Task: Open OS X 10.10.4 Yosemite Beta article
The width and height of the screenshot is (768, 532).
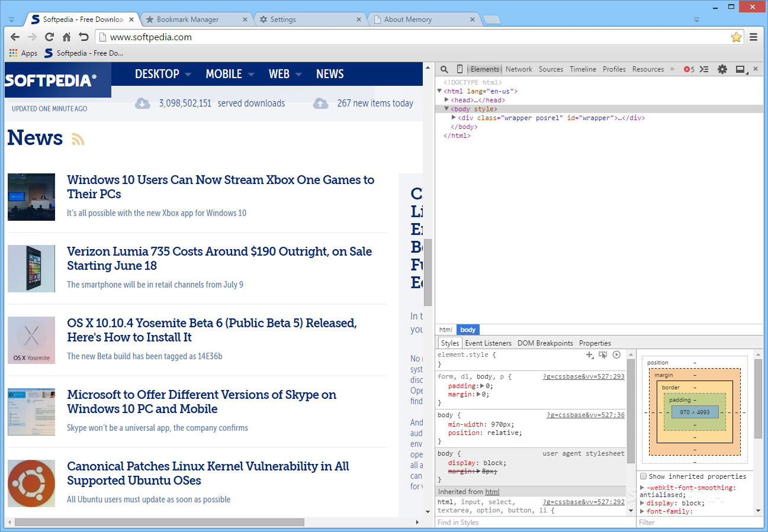Action: 211,330
